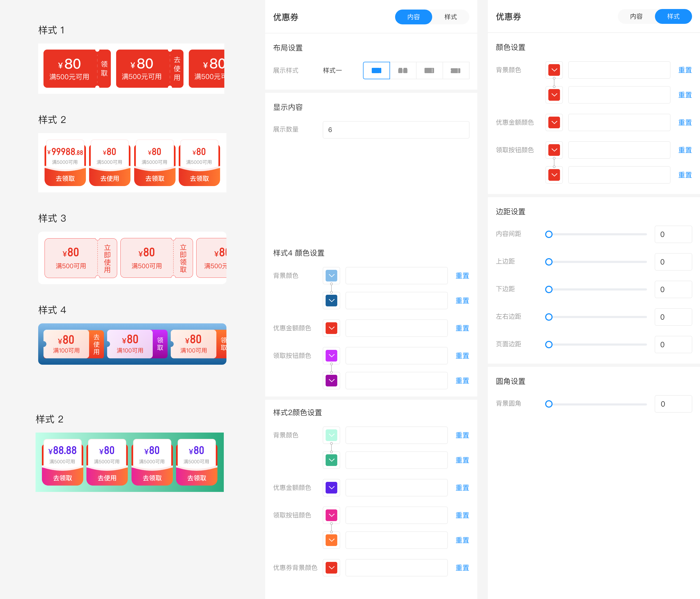Select the fourth layout style thumbnail icon
The width and height of the screenshot is (700, 599).
(x=456, y=71)
